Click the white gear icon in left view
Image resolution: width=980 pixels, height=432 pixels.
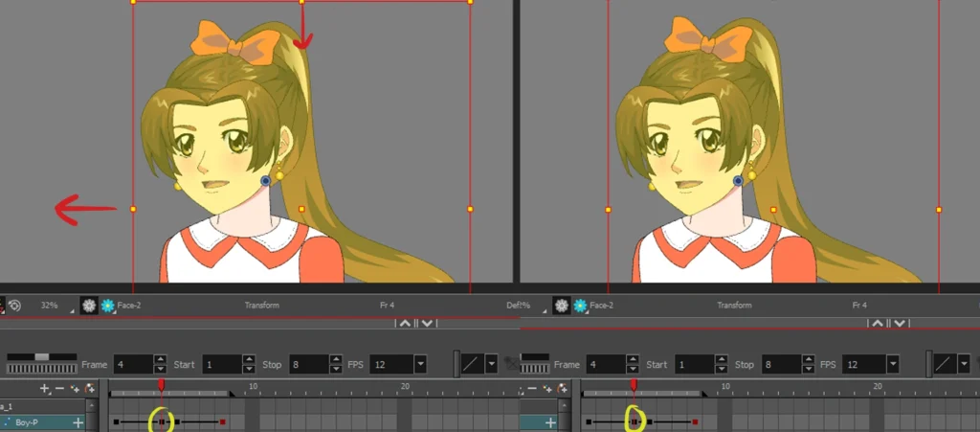coord(89,306)
